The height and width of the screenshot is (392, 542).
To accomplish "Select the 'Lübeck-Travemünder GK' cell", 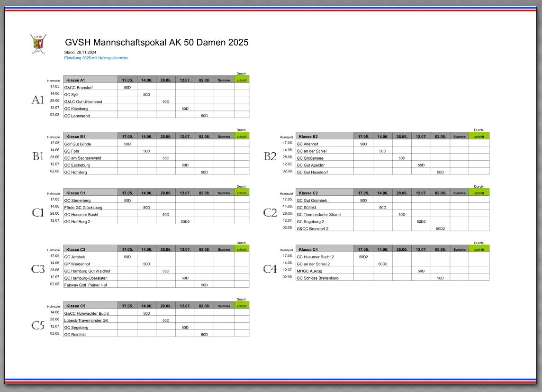I will [90, 320].
